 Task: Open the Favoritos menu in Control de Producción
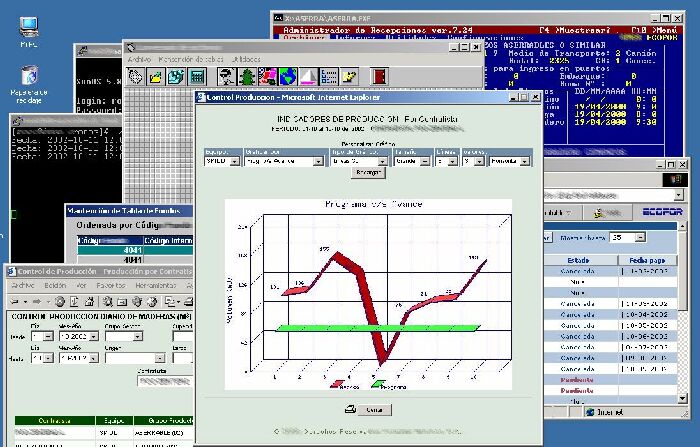coord(111,285)
